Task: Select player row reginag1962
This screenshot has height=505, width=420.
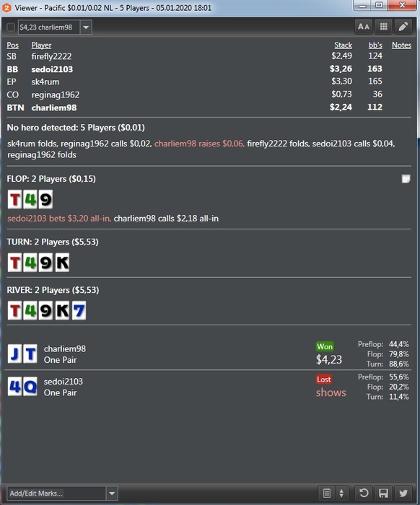Action: point(209,95)
